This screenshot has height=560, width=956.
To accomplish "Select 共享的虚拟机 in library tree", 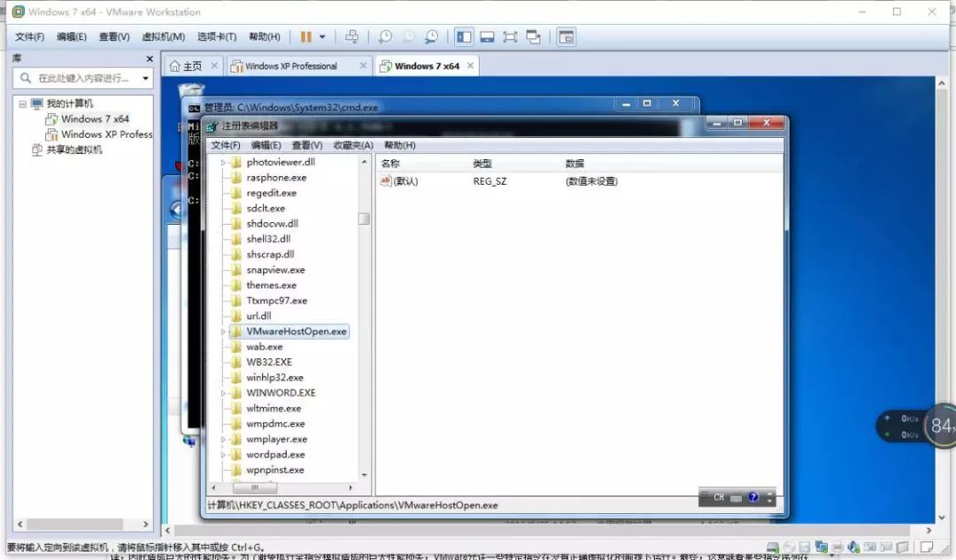I will click(73, 150).
